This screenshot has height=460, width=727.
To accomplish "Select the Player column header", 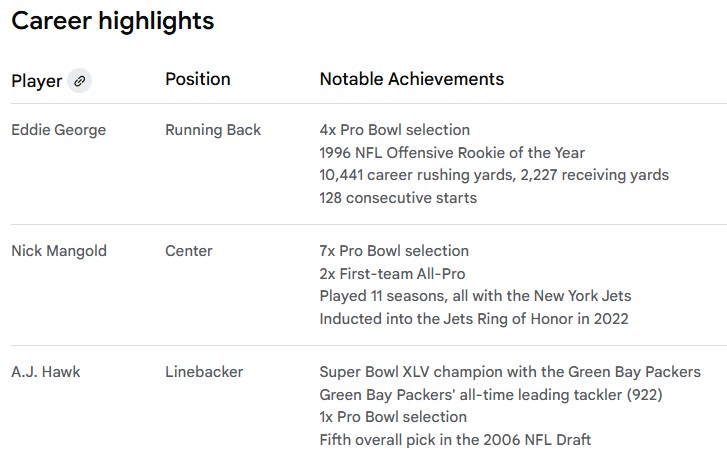I will (x=36, y=81).
